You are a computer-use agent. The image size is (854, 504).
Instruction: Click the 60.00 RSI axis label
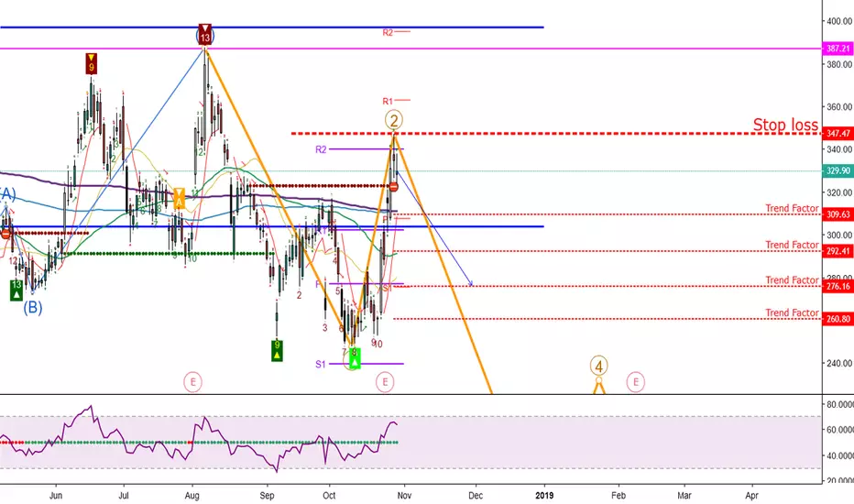point(840,430)
